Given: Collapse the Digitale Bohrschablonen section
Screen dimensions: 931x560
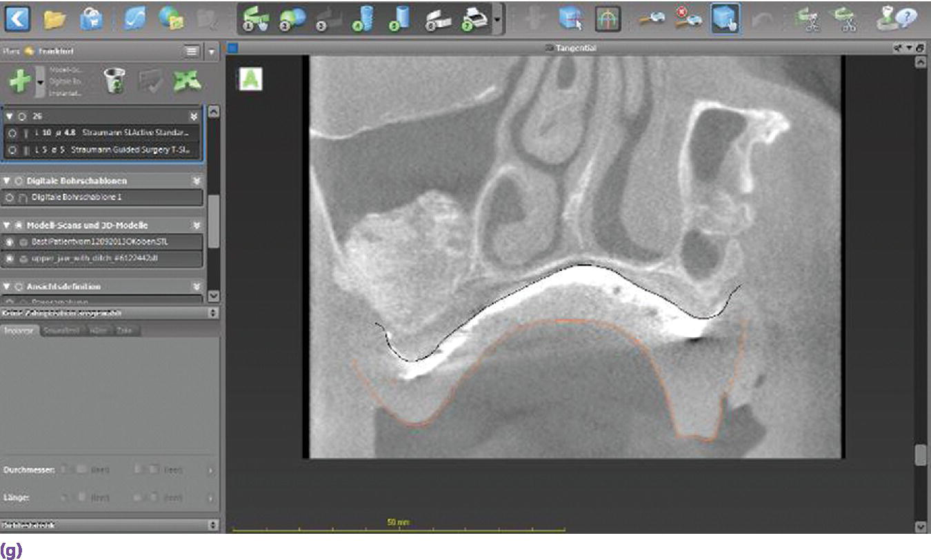Looking at the screenshot, I should click(x=8, y=181).
